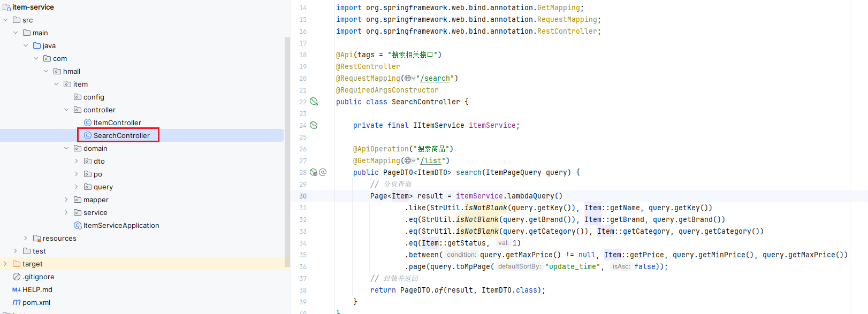Click the HELP.md markdown file icon
This screenshot has width=868, height=314.
17,289
